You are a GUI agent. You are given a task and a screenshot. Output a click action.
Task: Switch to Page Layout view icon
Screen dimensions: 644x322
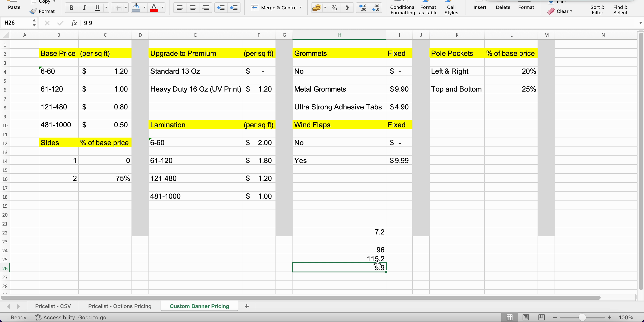[x=525, y=317]
